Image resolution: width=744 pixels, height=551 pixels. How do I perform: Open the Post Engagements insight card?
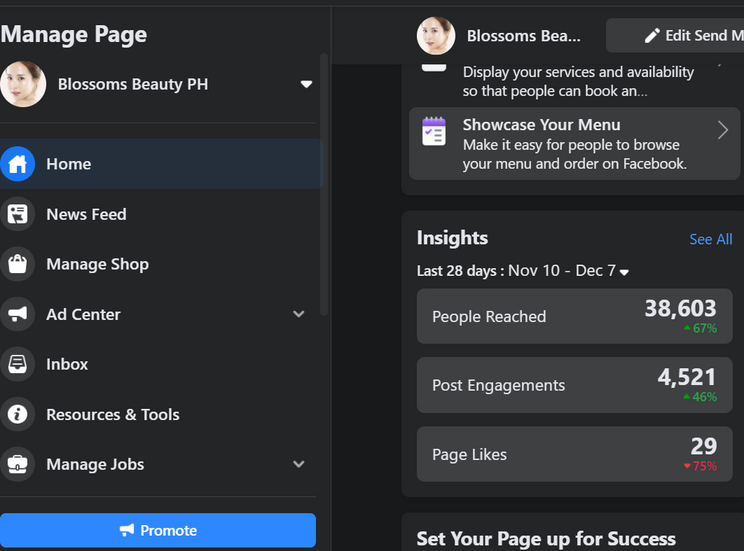pyautogui.click(x=575, y=385)
